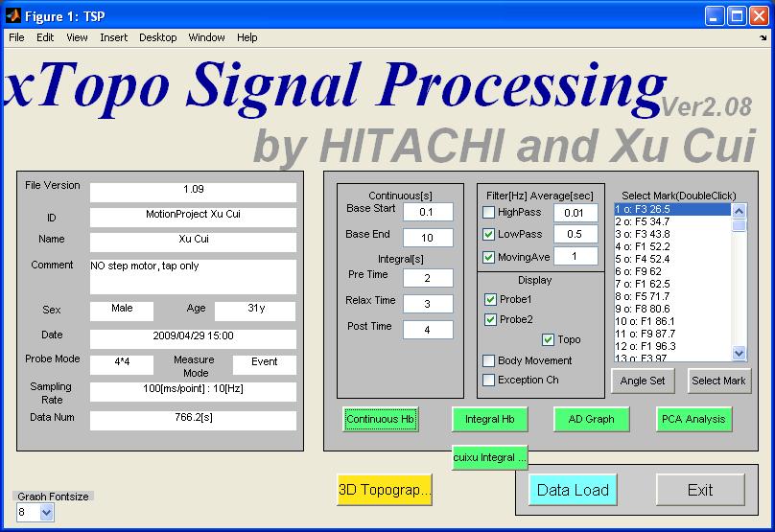The width and height of the screenshot is (775, 532).
Task: Toggle the MovingAve checkbox
Action: pyautogui.click(x=488, y=257)
